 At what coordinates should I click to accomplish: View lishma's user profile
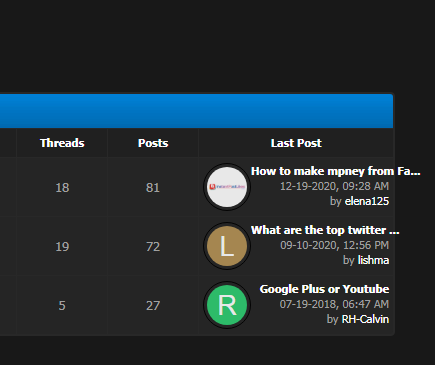373,260
